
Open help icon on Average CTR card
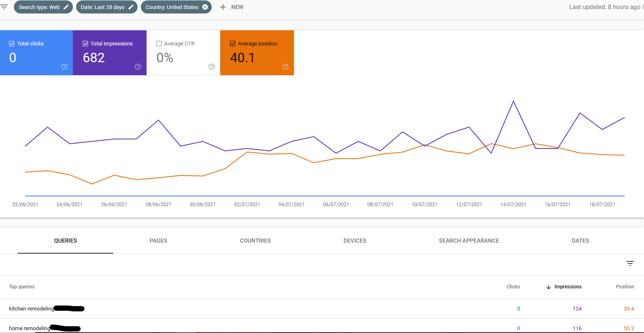[x=212, y=67]
